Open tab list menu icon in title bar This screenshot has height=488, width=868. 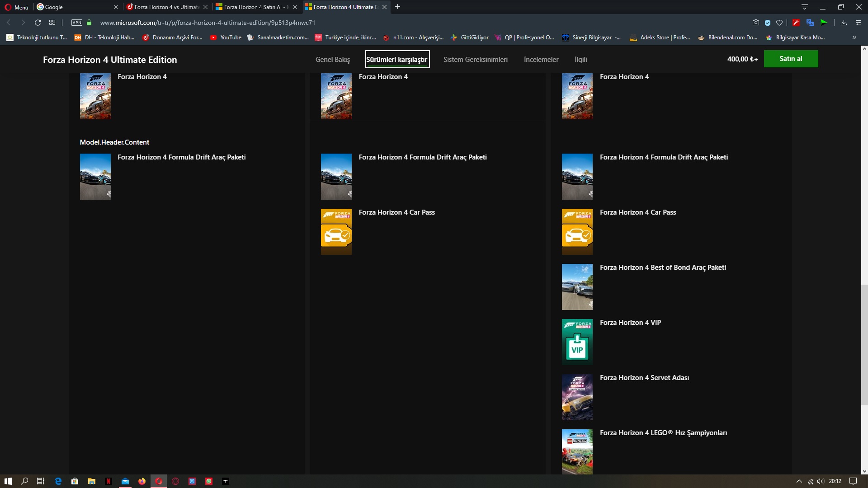coord(805,7)
